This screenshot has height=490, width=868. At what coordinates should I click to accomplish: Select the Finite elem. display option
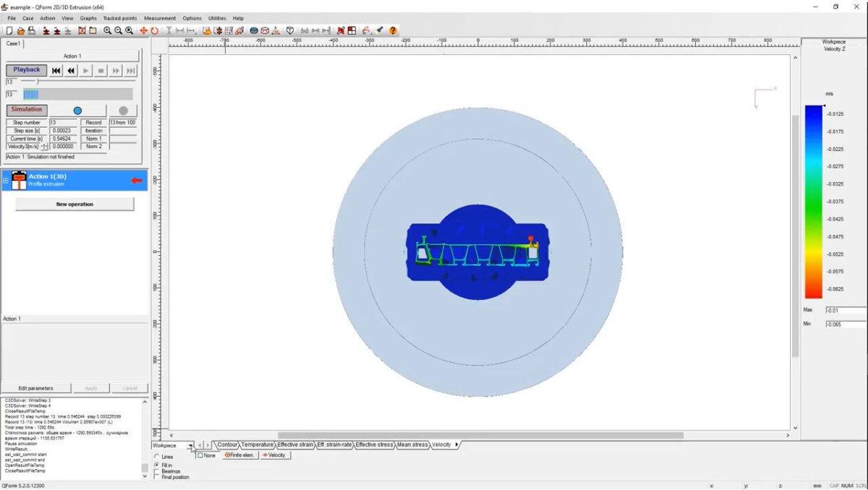(239, 455)
